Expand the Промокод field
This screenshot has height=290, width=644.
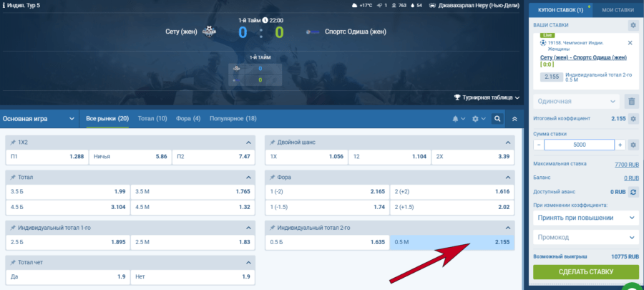586,238
